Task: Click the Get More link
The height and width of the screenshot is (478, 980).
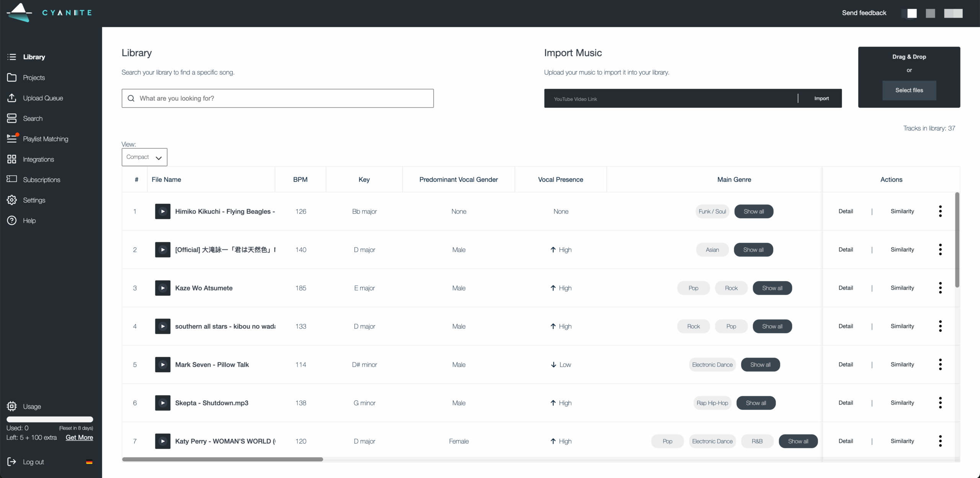Action: tap(79, 437)
